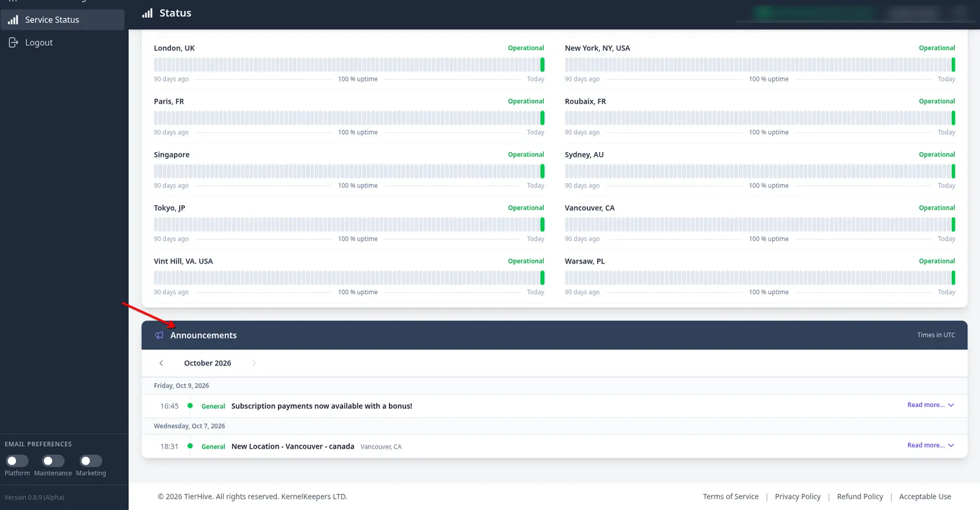Click New York today's green uptime bar
This screenshot has width=980, height=510.
[x=953, y=64]
